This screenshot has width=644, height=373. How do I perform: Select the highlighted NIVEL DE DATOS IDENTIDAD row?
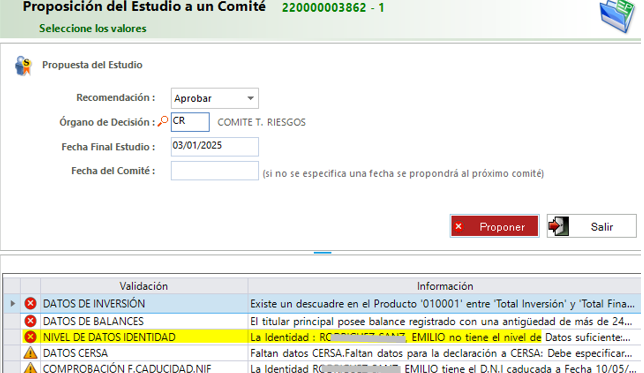[x=322, y=337]
